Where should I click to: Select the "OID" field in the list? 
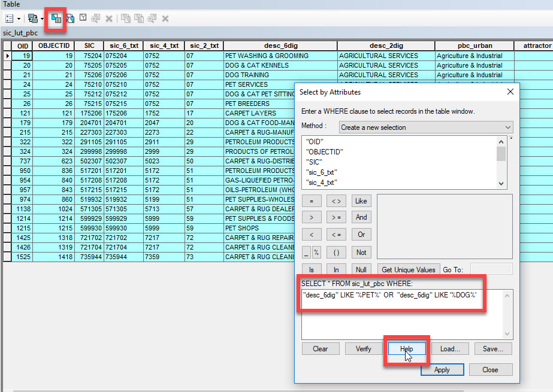click(315, 142)
